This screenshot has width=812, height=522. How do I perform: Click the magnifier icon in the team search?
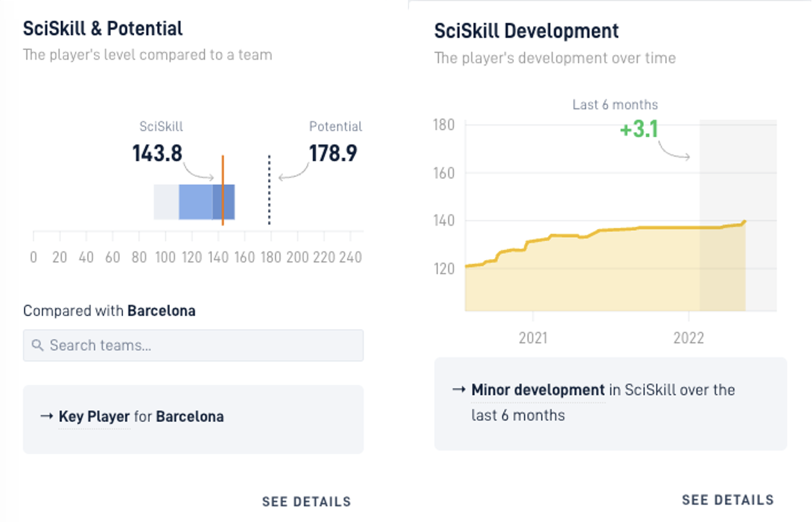(38, 346)
